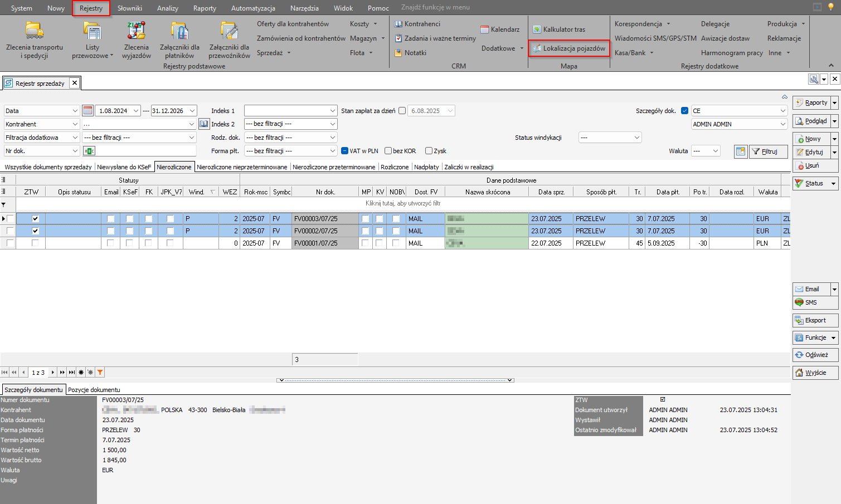Image resolution: width=841 pixels, height=504 pixels.
Task: Open Załączniki dla płatników icon
Action: coord(179,31)
